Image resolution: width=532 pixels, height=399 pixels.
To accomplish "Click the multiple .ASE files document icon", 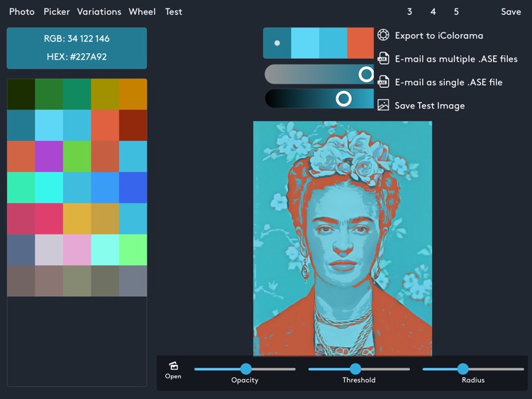I will point(383,58).
